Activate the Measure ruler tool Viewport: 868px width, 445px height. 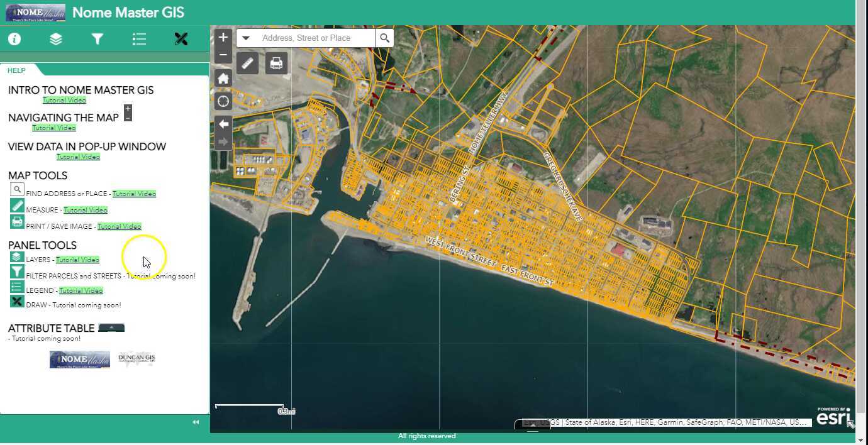247,63
